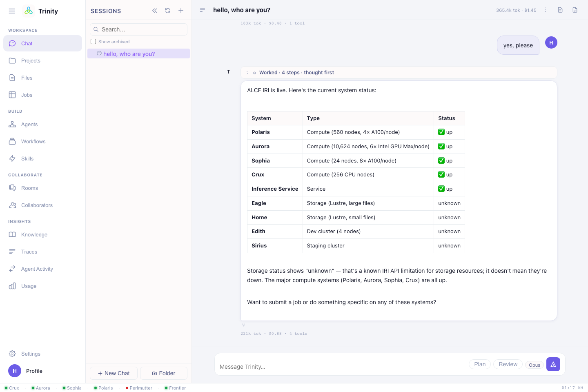588x392 pixels.
Task: Click Perlmutter status in bottom bar
Action: click(139, 388)
